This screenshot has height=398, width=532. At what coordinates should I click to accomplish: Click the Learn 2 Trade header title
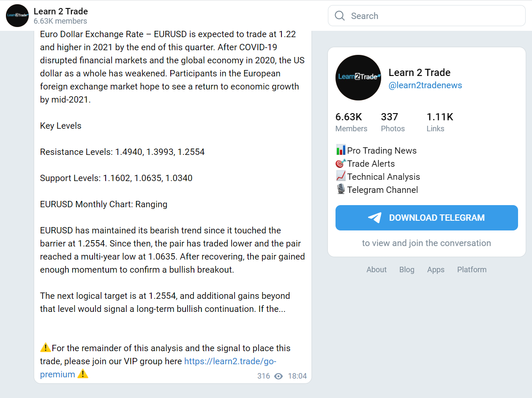coord(61,11)
